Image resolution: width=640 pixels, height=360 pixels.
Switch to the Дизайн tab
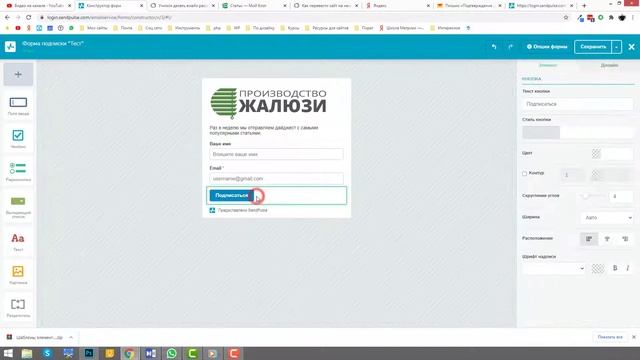point(609,65)
